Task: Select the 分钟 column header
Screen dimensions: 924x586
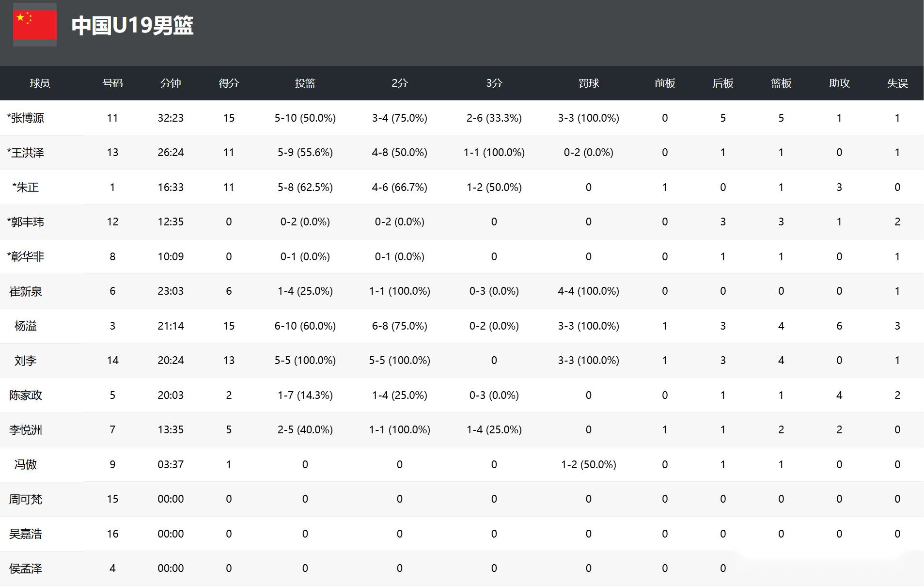Action: (171, 83)
